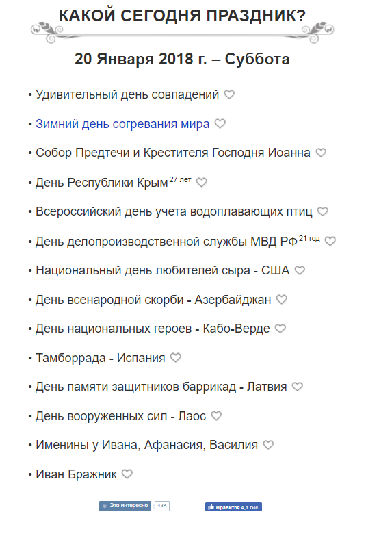Screen dimensions: 392x553
Task: Like День памяти защитников баррикад heart
Action: pos(298,387)
